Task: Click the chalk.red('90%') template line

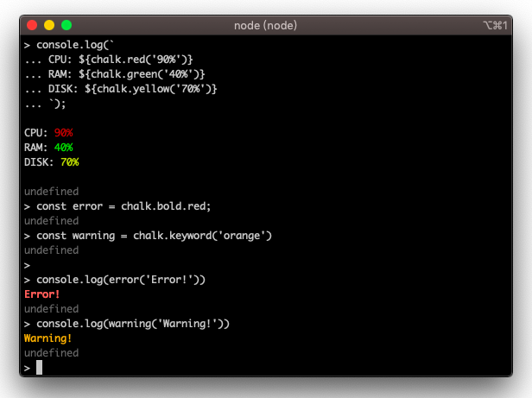Action: (120, 59)
